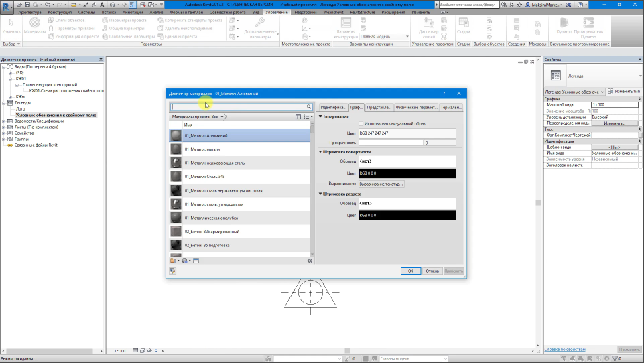Toggle the library panel view icon
This screenshot has height=363, width=644.
point(298,117)
